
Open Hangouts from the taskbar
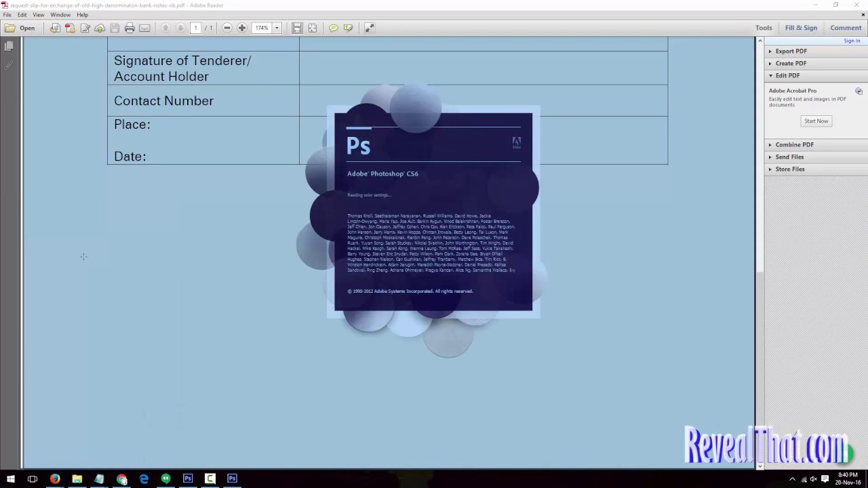[165, 479]
